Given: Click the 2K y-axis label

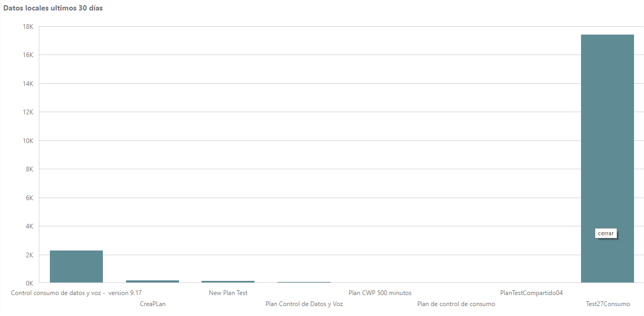Looking at the screenshot, I should (x=30, y=255).
